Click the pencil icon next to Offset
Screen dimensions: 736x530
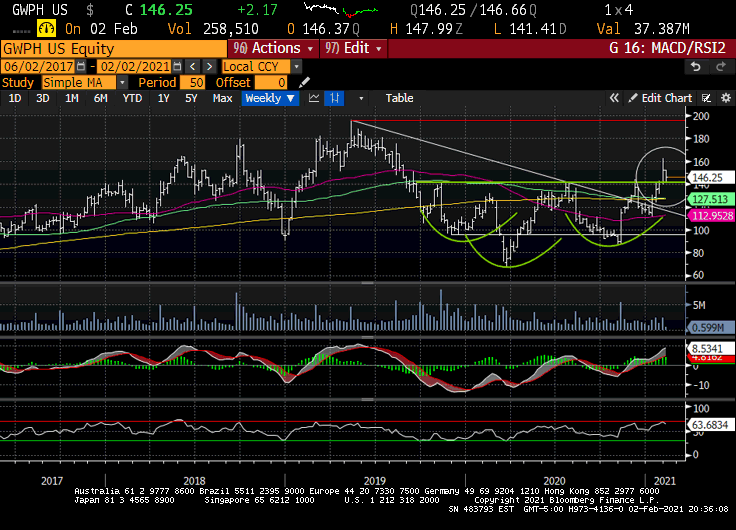coord(304,83)
